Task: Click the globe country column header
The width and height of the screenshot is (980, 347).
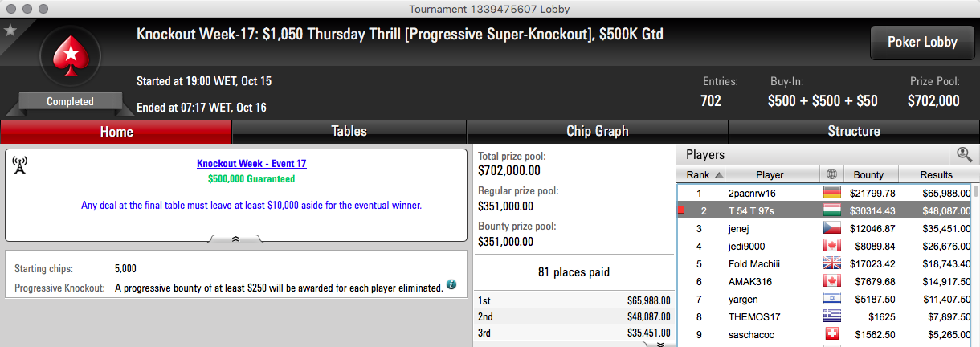Action: (x=831, y=174)
